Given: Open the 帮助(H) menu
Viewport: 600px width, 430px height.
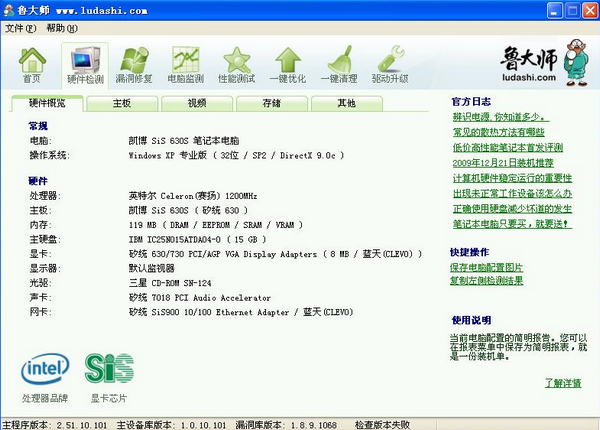Looking at the screenshot, I should point(62,28).
